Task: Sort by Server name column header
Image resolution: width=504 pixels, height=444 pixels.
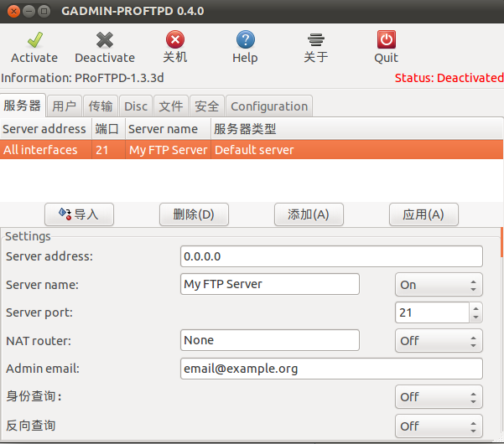Action: click(x=168, y=129)
